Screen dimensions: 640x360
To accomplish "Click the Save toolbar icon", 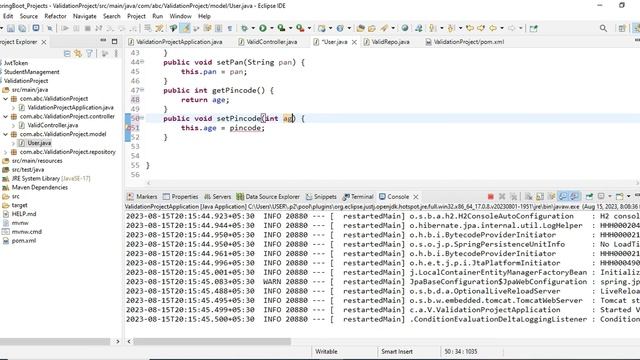I will [x=11, y=28].
